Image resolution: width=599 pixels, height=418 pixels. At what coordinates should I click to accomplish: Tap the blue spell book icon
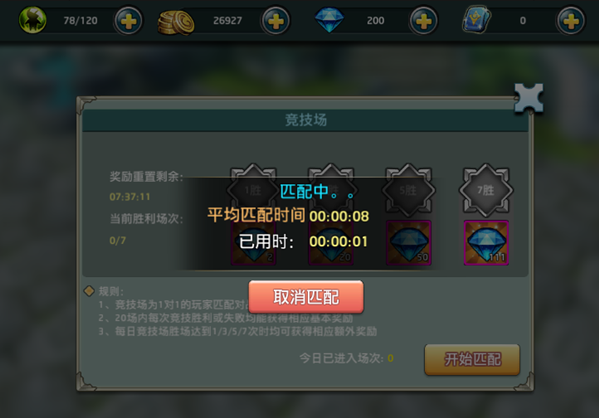pyautogui.click(x=477, y=19)
